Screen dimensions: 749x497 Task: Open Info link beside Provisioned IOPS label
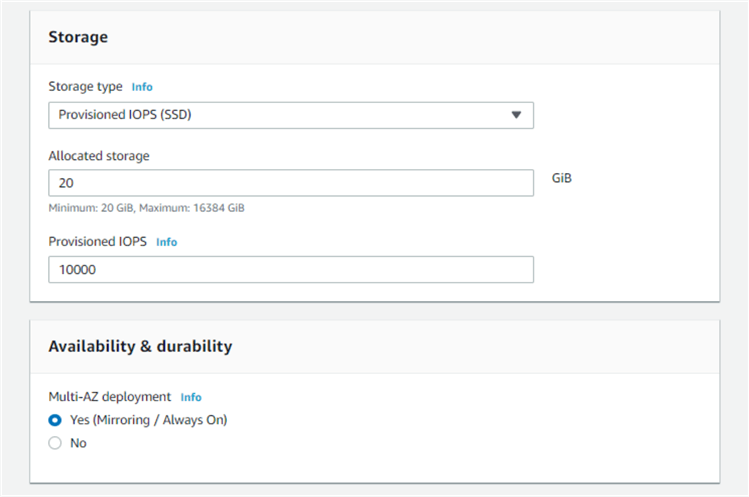pyautogui.click(x=166, y=242)
